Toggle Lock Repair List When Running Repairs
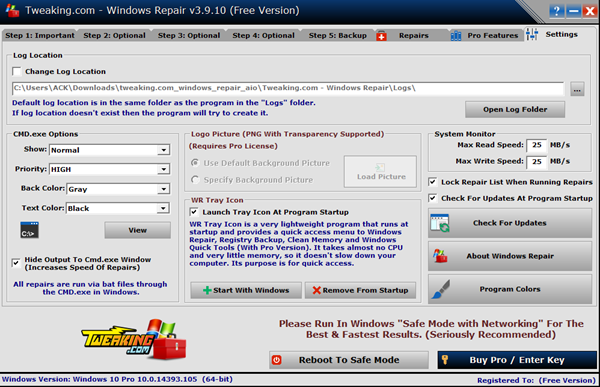The height and width of the screenshot is (387, 600). (x=432, y=182)
